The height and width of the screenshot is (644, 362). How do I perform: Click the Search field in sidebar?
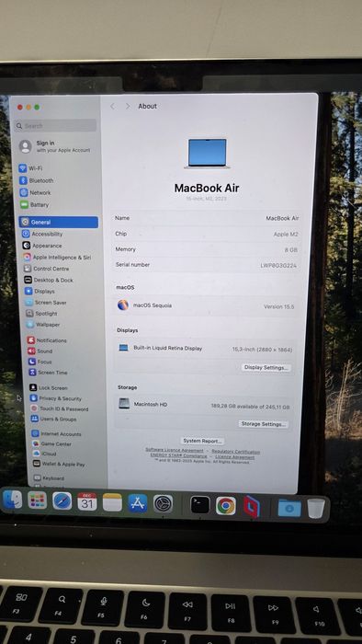(55, 126)
